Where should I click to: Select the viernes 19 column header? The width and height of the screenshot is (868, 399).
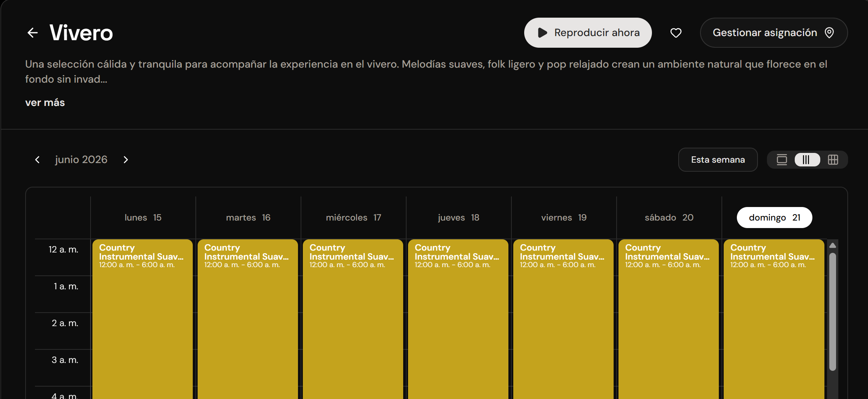pos(564,218)
